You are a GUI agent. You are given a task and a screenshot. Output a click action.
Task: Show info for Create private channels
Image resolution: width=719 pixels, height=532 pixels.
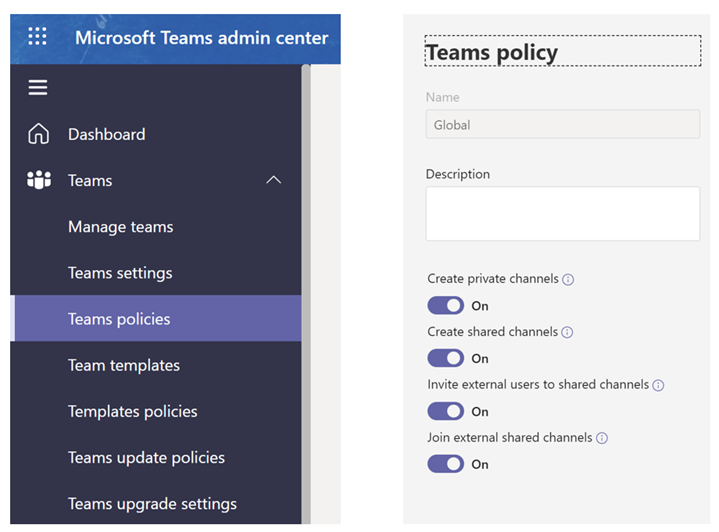[x=568, y=279]
